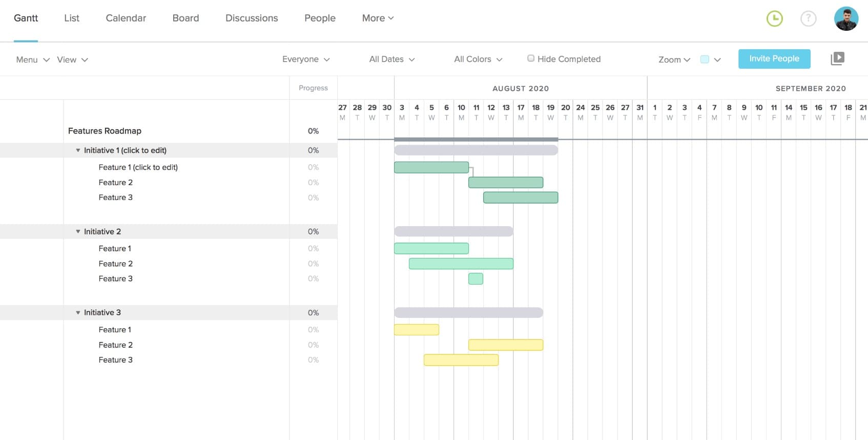Click the help question mark icon
Image resolution: width=868 pixels, height=440 pixels.
(808, 19)
